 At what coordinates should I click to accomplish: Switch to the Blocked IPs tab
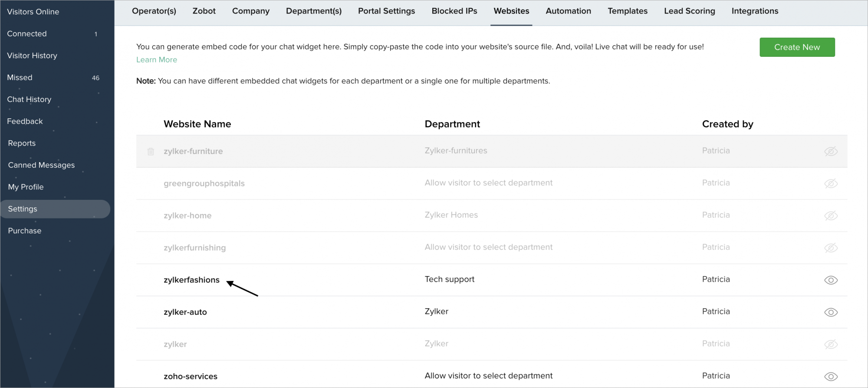point(454,11)
